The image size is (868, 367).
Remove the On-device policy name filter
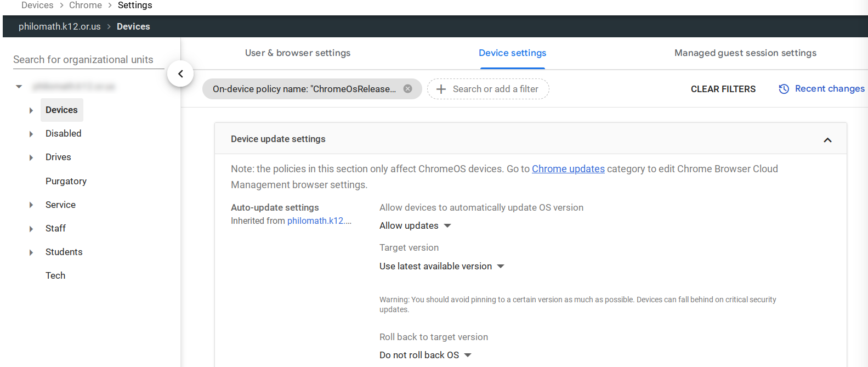pyautogui.click(x=408, y=89)
